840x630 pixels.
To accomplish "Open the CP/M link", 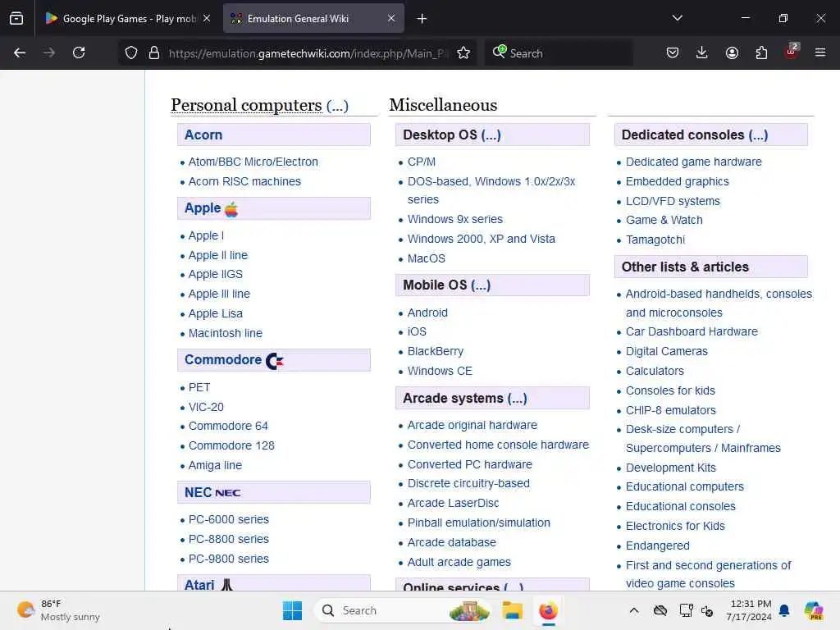I will tap(422, 162).
